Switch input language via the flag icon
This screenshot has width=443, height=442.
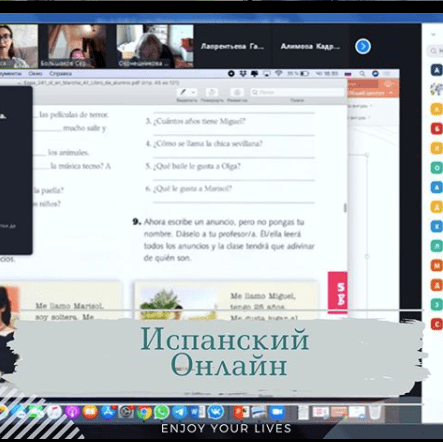pyautogui.click(x=348, y=74)
